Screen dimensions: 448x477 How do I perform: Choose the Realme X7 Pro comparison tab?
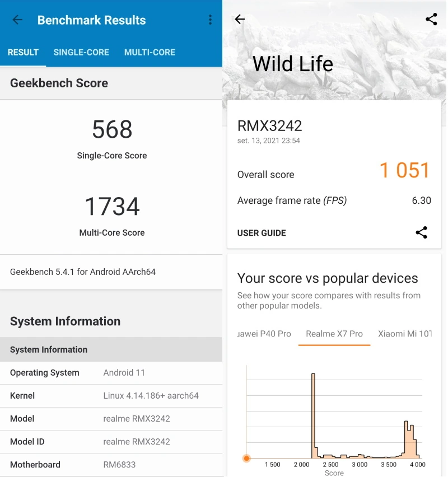tap(334, 334)
